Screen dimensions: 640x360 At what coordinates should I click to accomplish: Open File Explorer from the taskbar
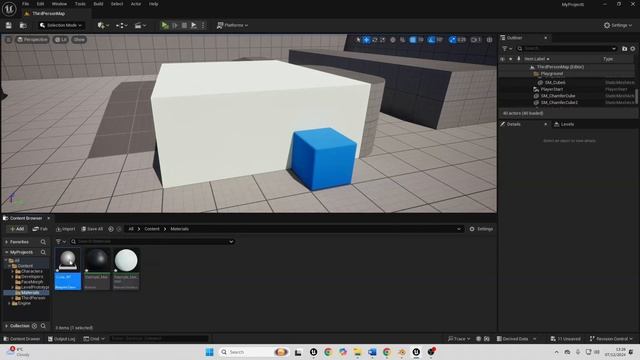tap(357, 352)
